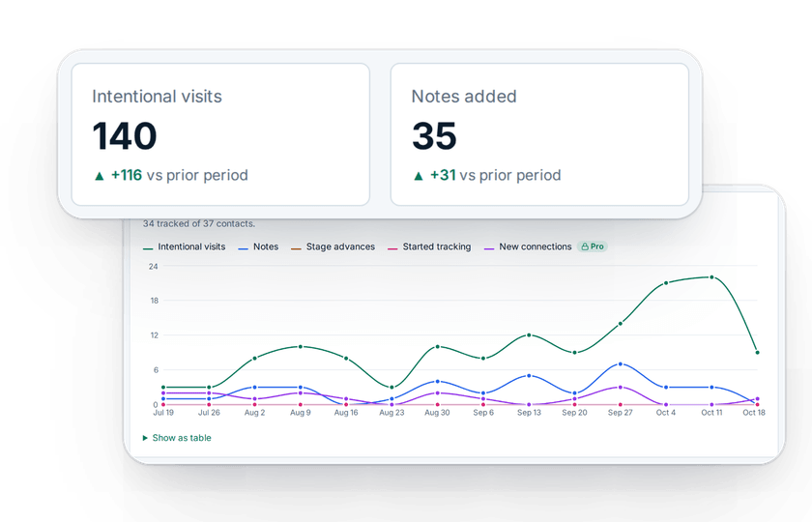Click the pink Started tracking legend swatch
Image resolution: width=812 pixels, height=522 pixels.
pos(392,249)
